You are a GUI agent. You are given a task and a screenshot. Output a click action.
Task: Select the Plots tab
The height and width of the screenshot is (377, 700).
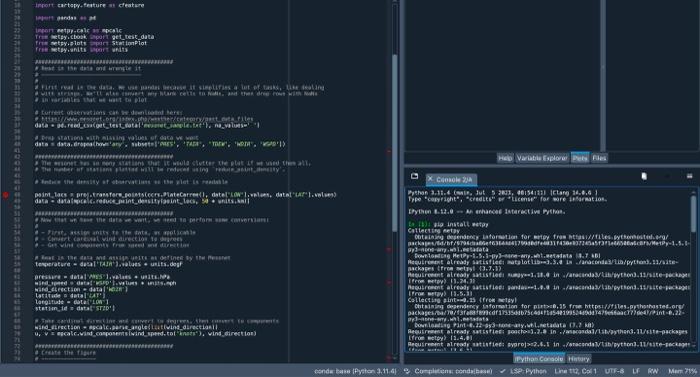tap(579, 158)
